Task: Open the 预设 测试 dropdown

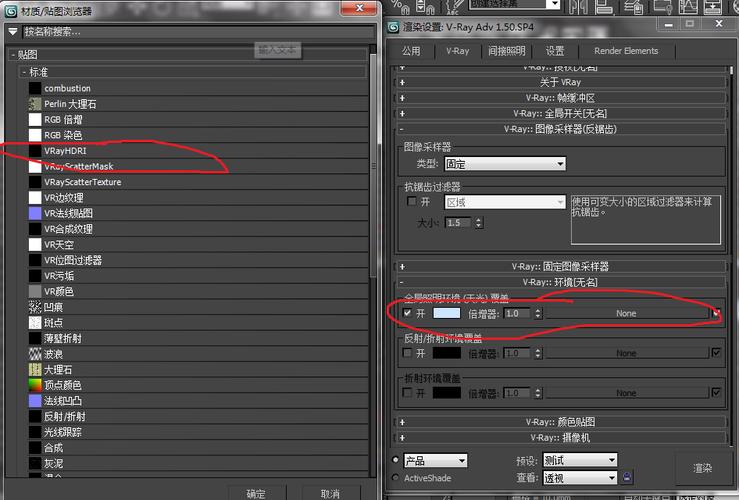Action: 580,459
